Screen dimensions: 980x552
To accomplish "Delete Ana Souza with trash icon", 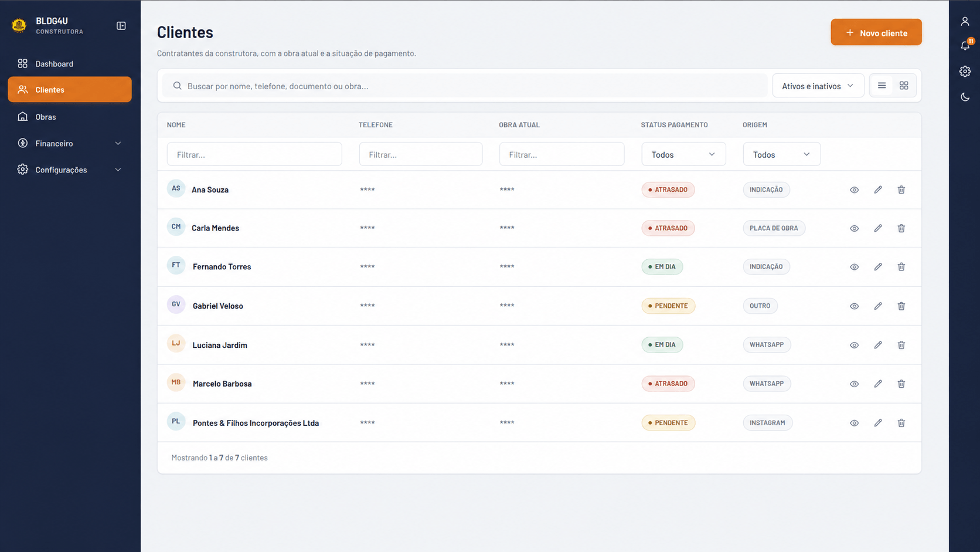I will point(901,189).
